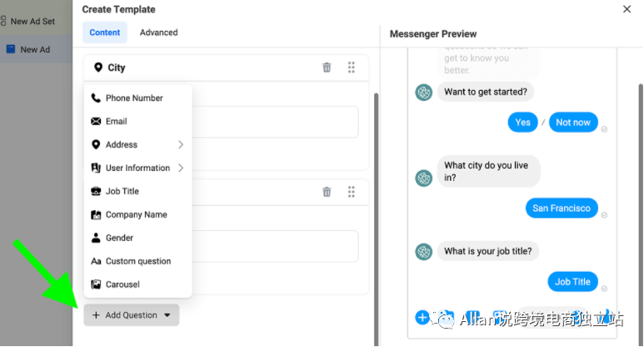Close the Create Template dialog
644x347 pixels.
[627, 9]
